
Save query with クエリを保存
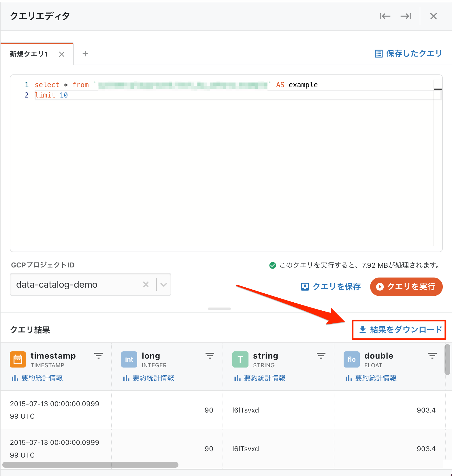(331, 286)
